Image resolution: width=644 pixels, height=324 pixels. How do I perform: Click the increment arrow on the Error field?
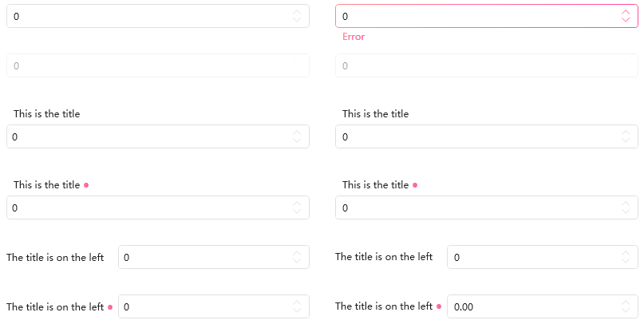(x=626, y=12)
